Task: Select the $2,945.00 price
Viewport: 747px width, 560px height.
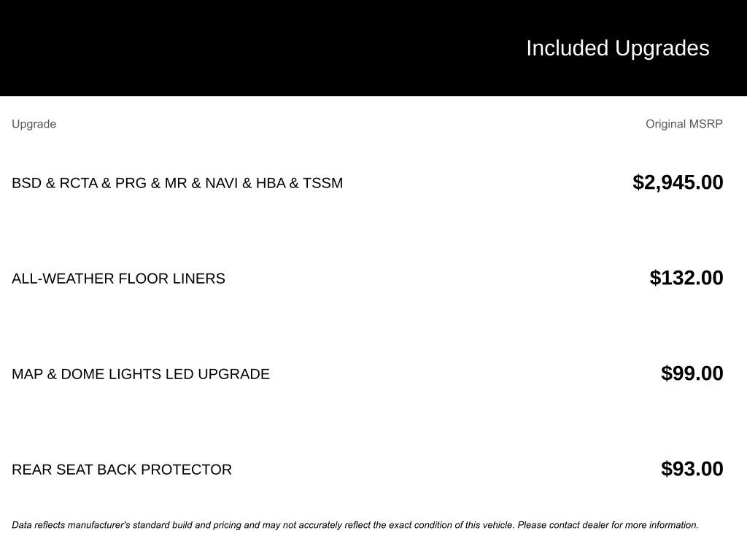Action: [x=678, y=182]
